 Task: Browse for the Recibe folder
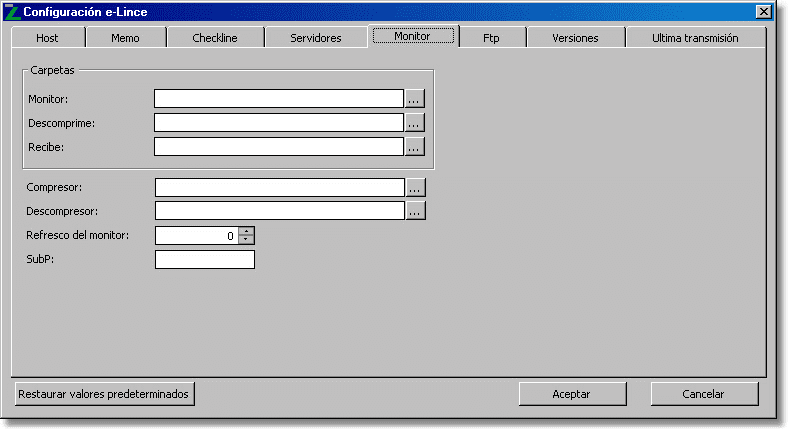click(415, 147)
